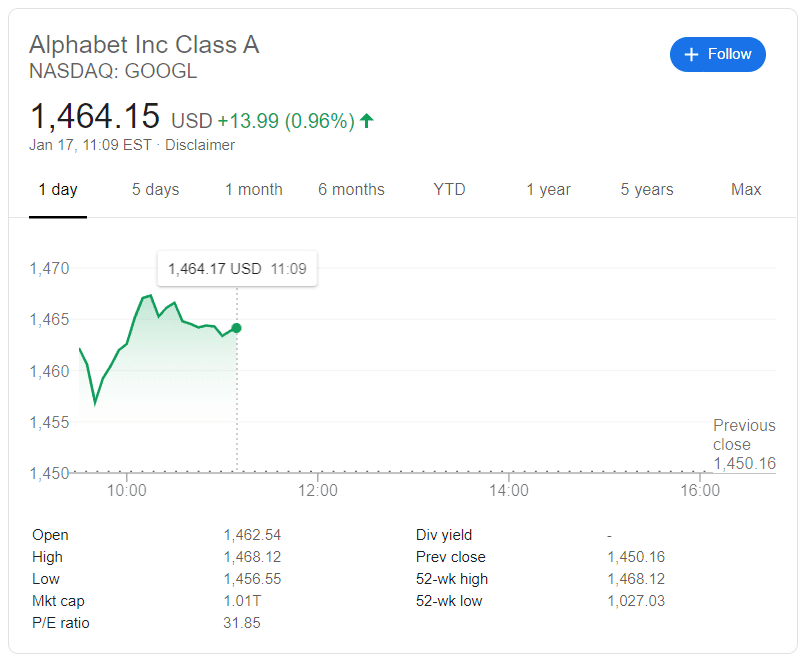The image size is (807, 660).
Task: Click the 12:00 time axis label
Action: [318, 491]
